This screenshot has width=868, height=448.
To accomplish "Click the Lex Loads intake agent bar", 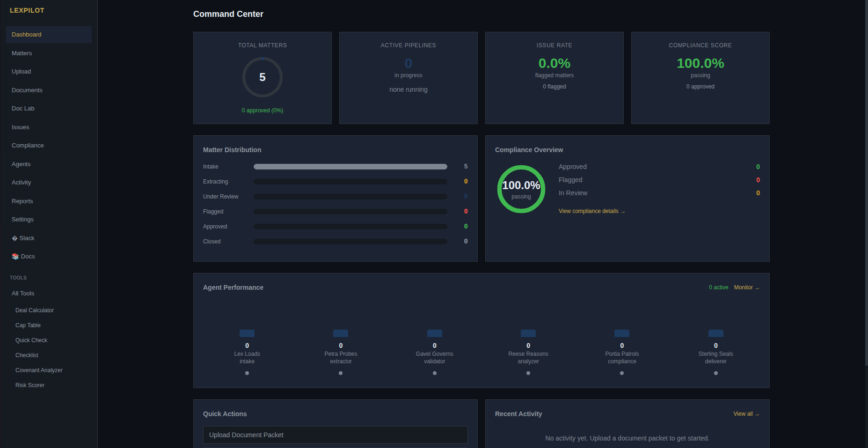I will [x=247, y=333].
